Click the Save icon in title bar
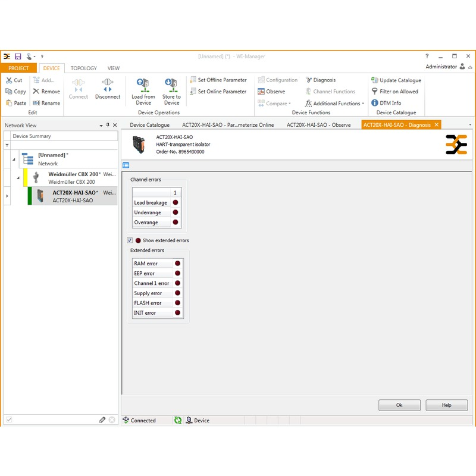Image resolution: width=476 pixels, height=476 pixels. pyautogui.click(x=18, y=57)
